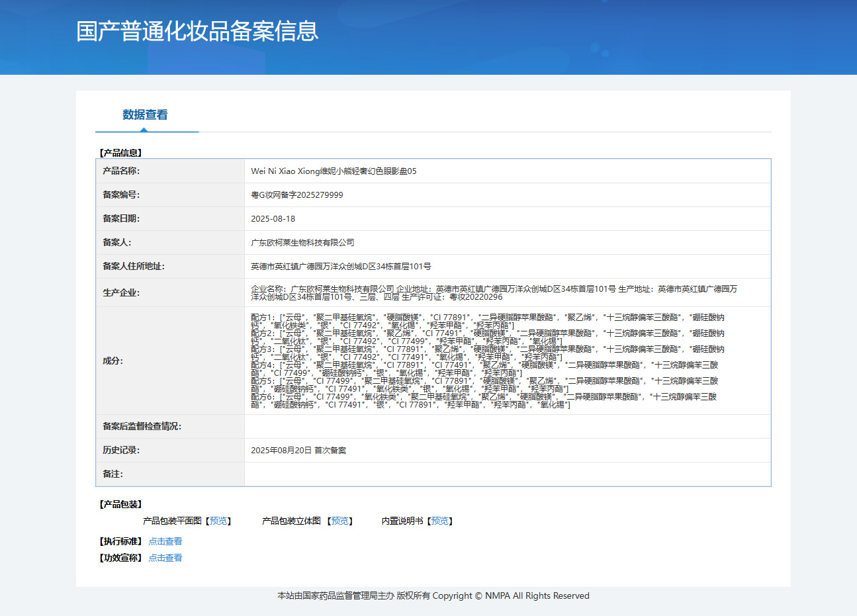
Task: Click the filing number 粤G妆网备字2025279999
Action: click(x=296, y=195)
